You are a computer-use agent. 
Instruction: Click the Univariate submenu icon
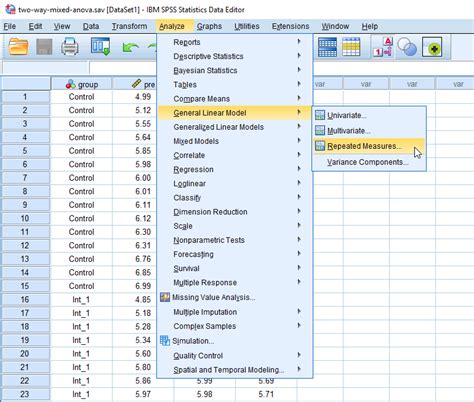click(320, 115)
